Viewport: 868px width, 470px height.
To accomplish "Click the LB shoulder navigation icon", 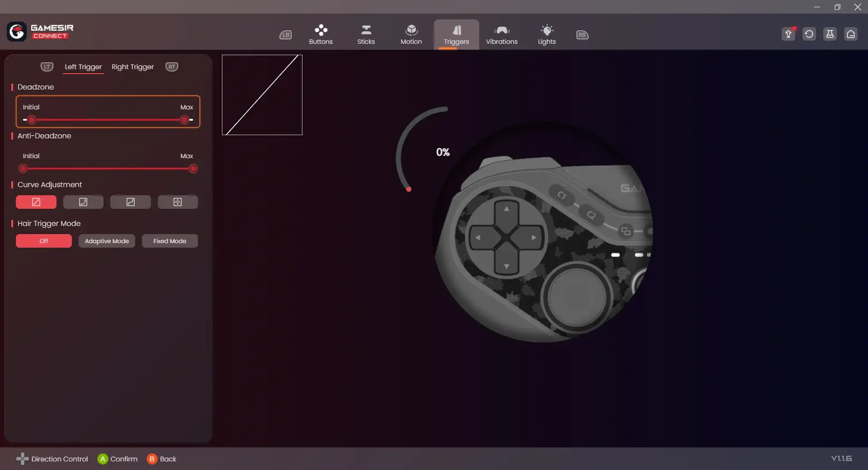I will 285,35.
